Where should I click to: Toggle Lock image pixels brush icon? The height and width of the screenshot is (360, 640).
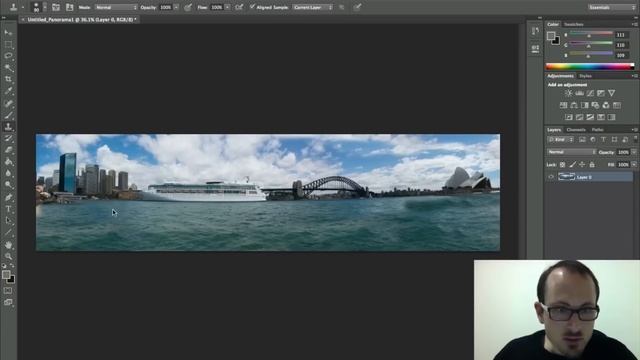coord(573,164)
